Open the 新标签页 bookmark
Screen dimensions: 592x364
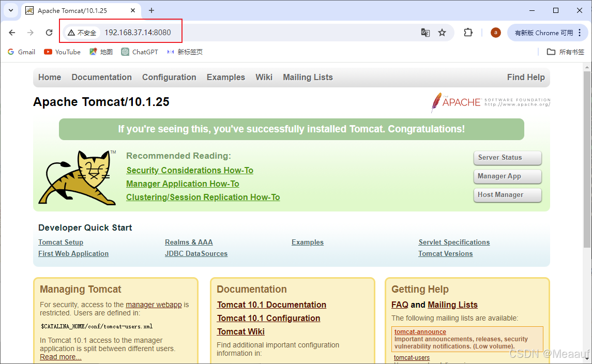point(185,52)
